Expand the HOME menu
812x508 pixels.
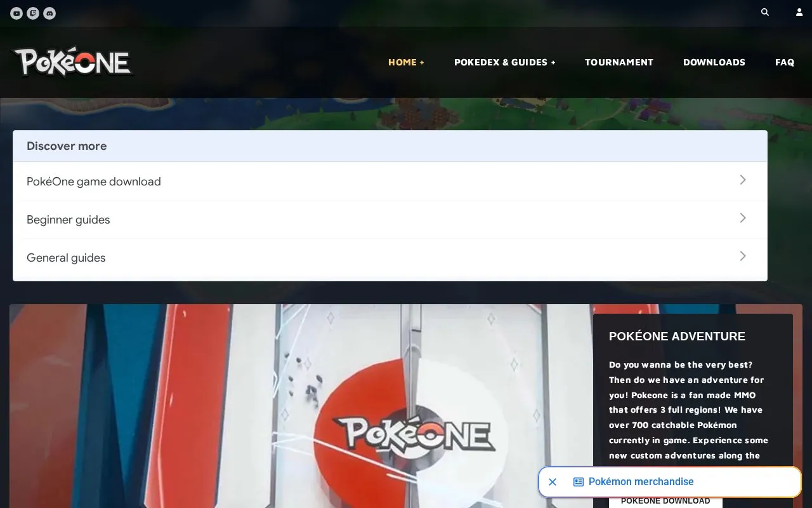(406, 62)
